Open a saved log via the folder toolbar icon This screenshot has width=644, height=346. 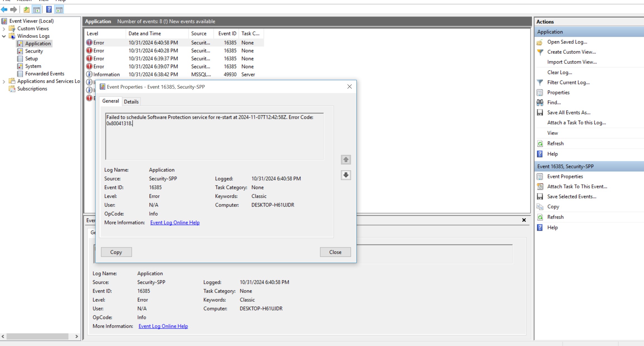click(26, 9)
